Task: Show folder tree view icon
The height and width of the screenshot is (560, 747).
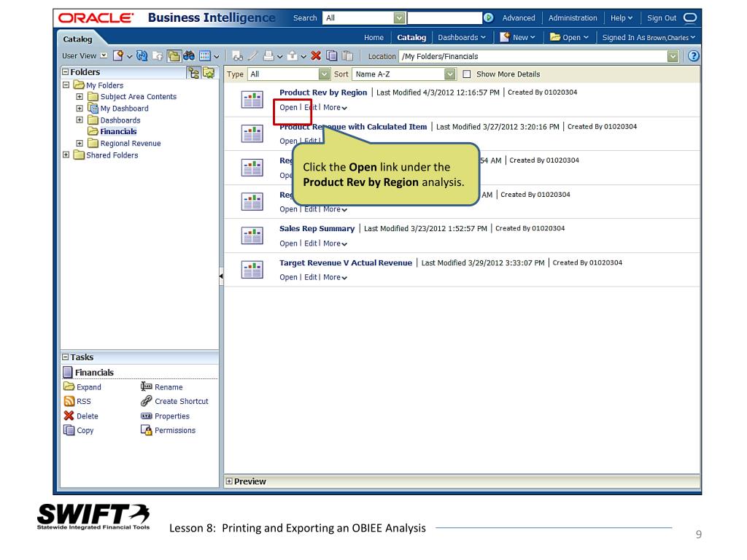Action: (193, 72)
